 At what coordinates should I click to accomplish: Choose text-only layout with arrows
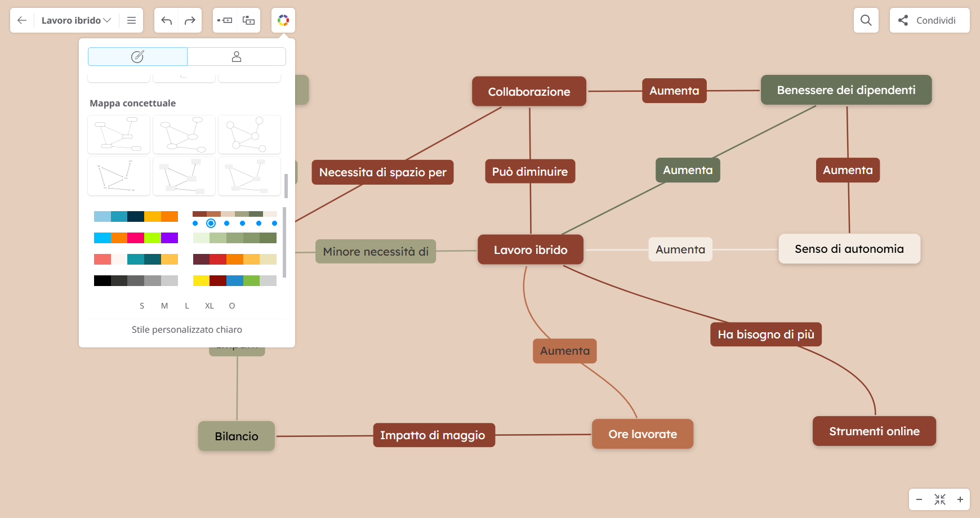pos(119,176)
